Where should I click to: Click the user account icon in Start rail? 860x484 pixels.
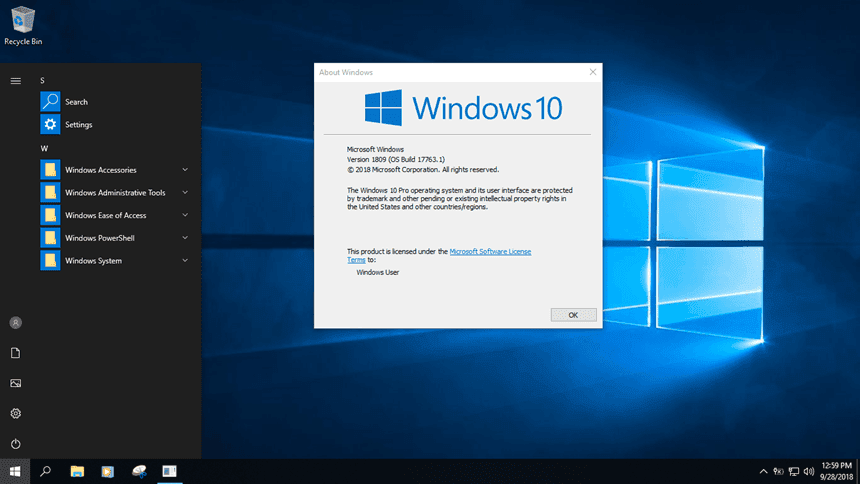pyautogui.click(x=15, y=323)
